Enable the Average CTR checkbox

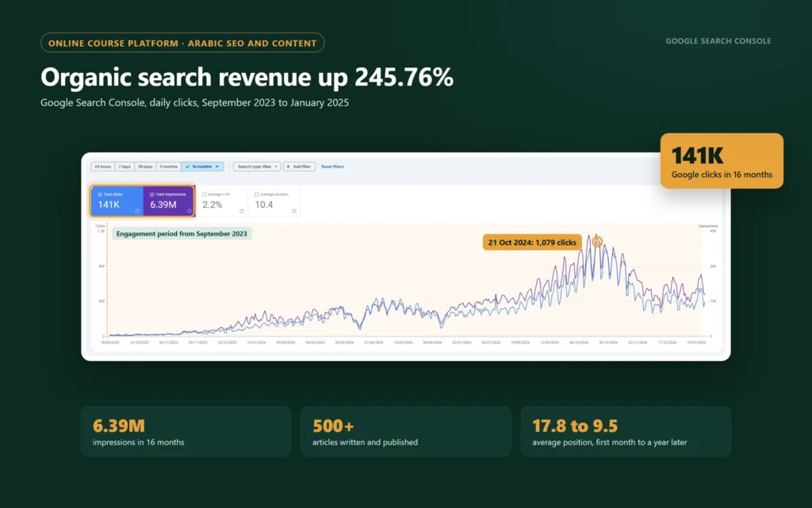coord(205,194)
